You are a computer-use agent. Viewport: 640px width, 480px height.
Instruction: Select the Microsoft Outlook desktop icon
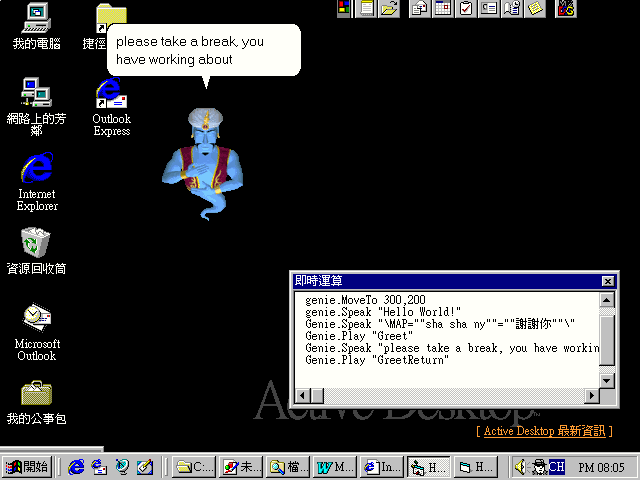point(36,318)
